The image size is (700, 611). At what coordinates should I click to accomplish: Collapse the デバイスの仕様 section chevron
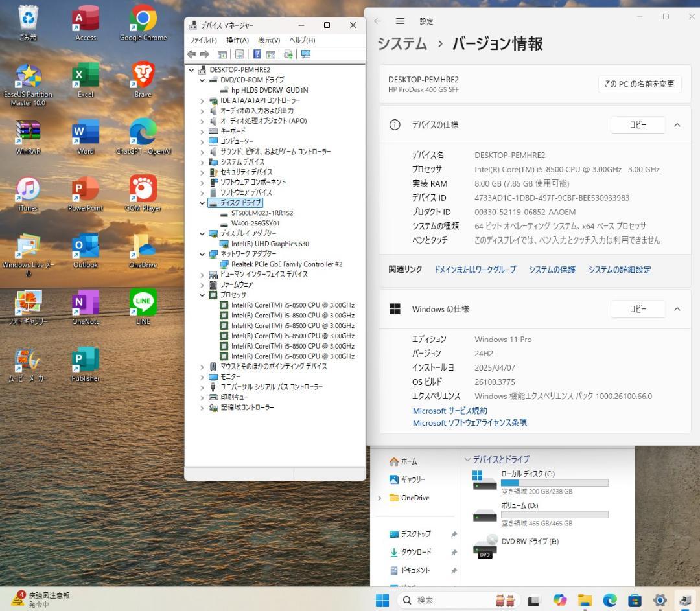coord(677,124)
